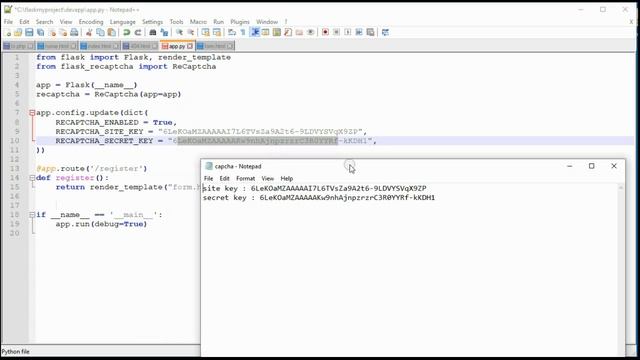This screenshot has width=640, height=360.
Task: Collapse the def register fold marker
Action: pyautogui.click(x=32, y=178)
